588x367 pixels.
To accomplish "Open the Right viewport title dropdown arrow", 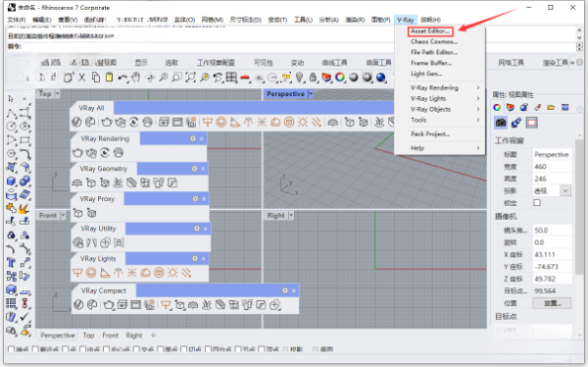I will point(291,215).
